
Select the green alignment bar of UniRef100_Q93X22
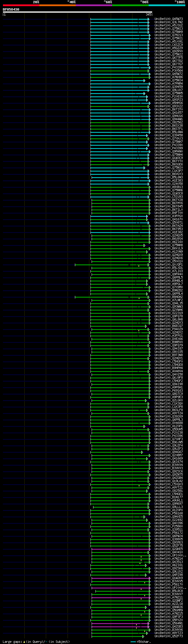(120, 106)
